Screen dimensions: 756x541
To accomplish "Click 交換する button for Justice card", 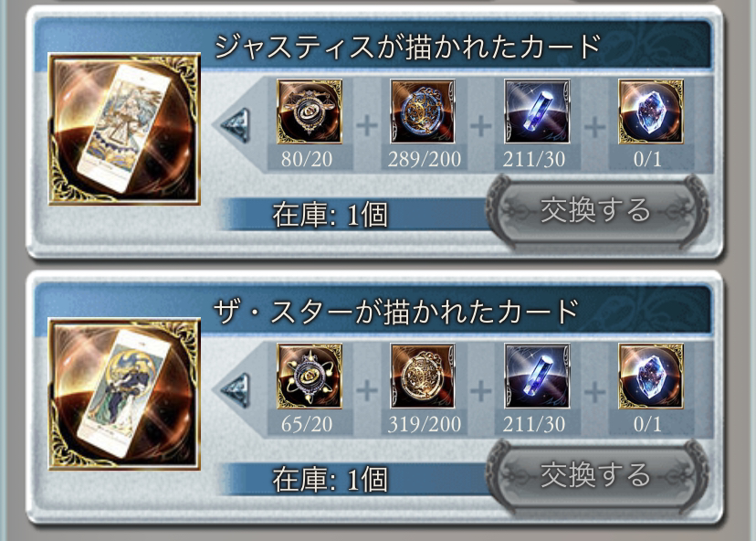I will pyautogui.click(x=596, y=211).
